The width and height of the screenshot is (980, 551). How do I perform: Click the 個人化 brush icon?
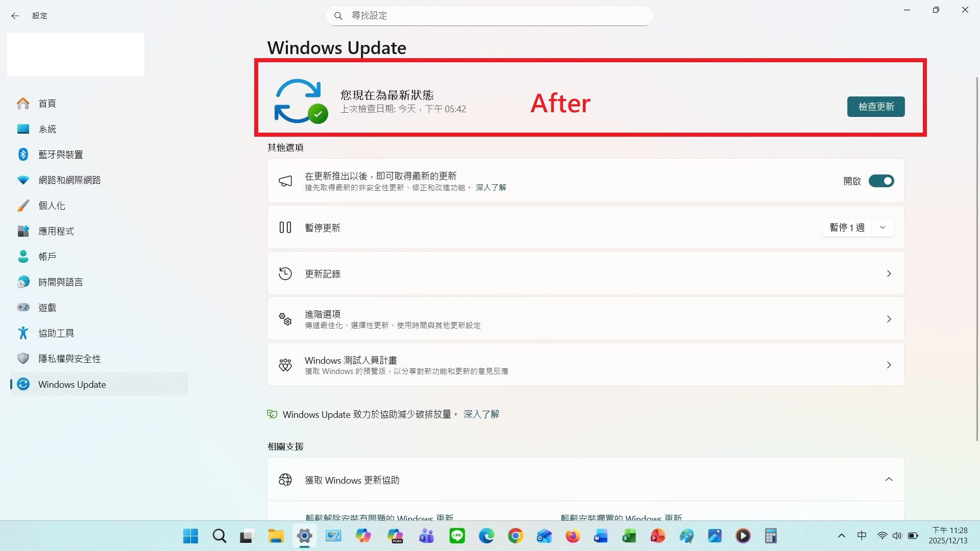point(23,206)
